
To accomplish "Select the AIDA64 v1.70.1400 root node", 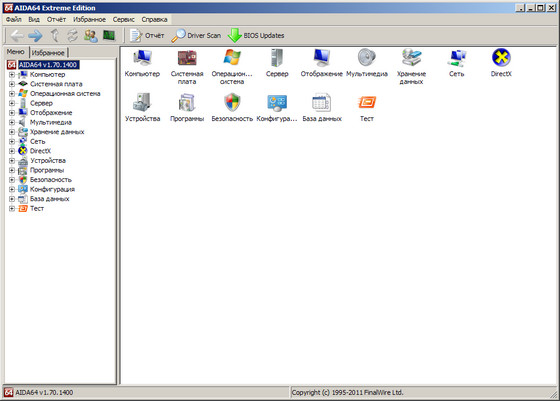I will 48,65.
